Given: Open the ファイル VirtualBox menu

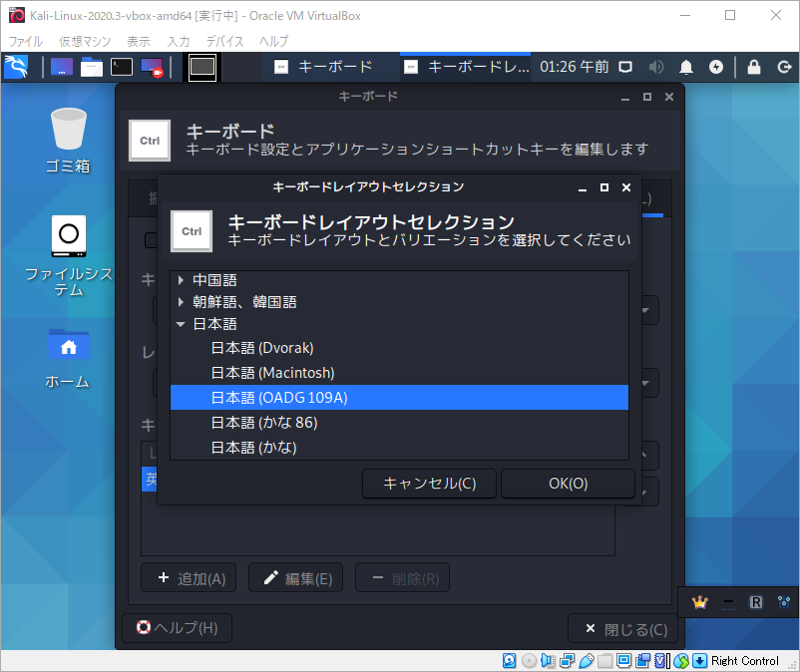Looking at the screenshot, I should (x=26, y=41).
